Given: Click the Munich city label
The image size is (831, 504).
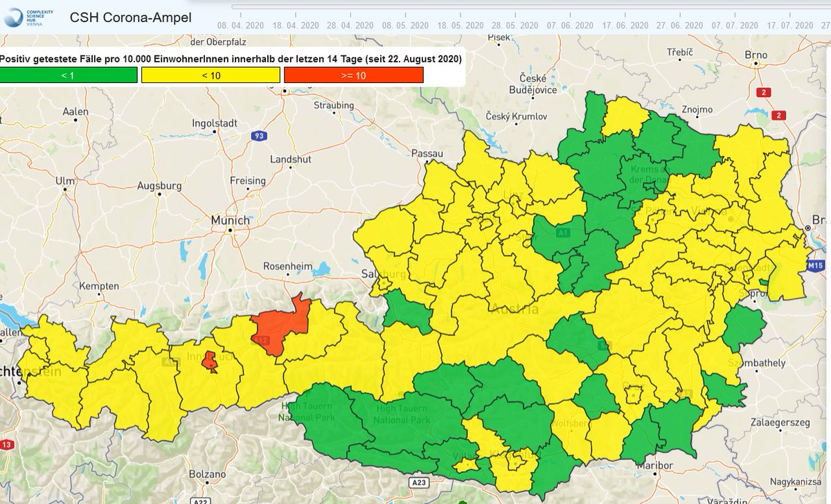Looking at the screenshot, I should [x=231, y=220].
